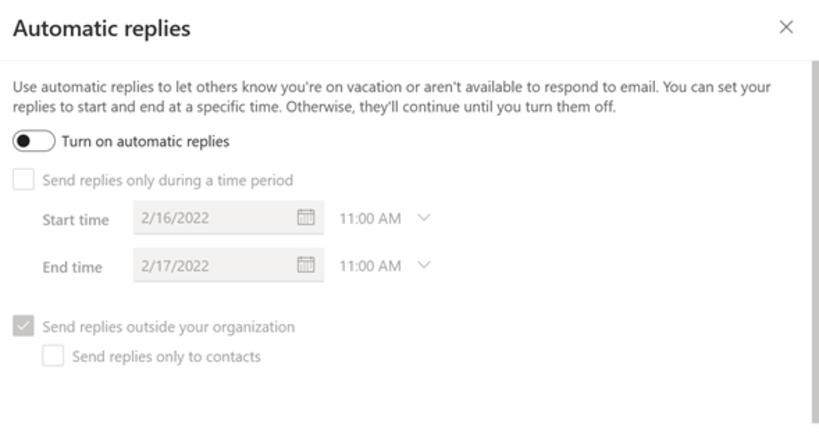Open the End time calendar picker icon
819x434 pixels.
click(306, 265)
